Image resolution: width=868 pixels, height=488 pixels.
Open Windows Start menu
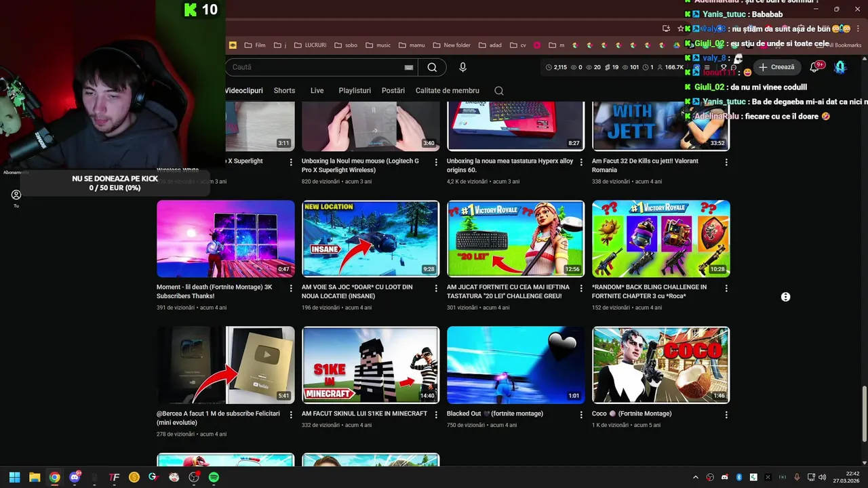pyautogui.click(x=14, y=477)
